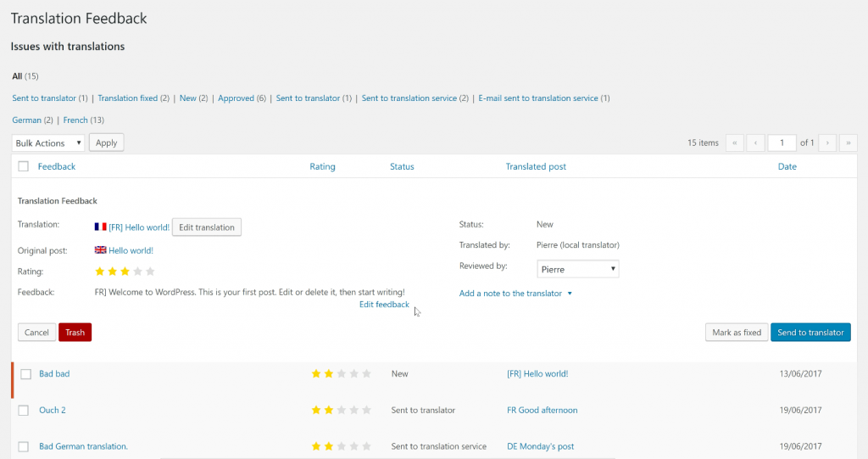Open the FR Good afternoon post link
Image resolution: width=868 pixels, height=459 pixels.
tap(542, 411)
